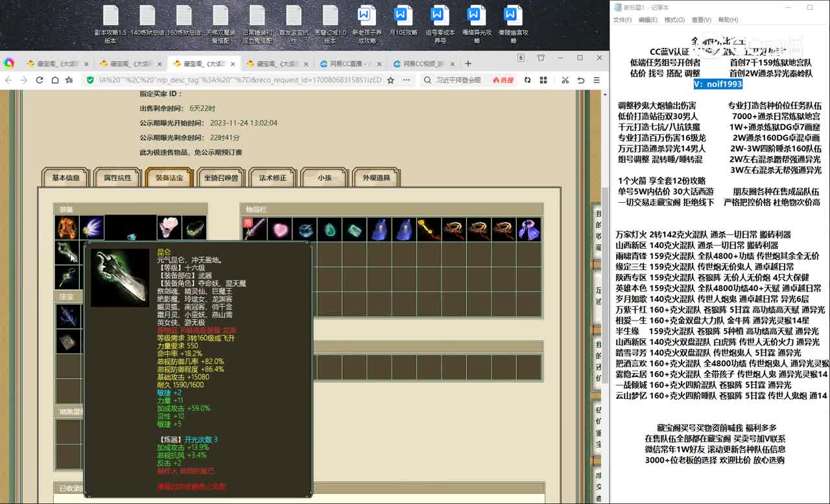Open Notepad 编辑 menu
This screenshot has width=830, height=504.
(x=648, y=20)
